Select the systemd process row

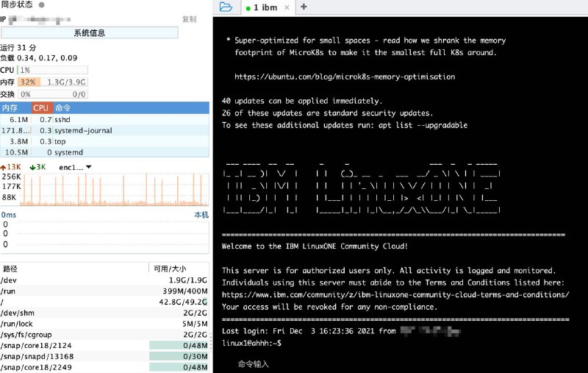click(104, 152)
